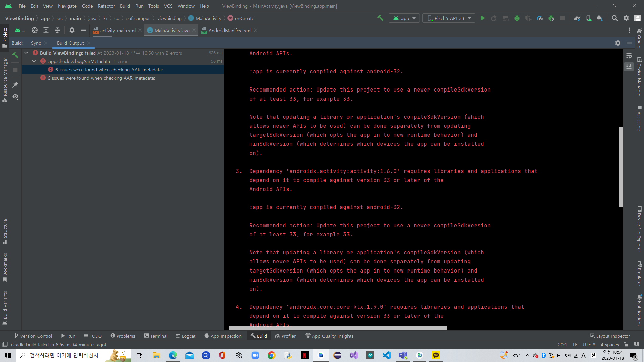Open project view options gear icon

click(x=72, y=30)
